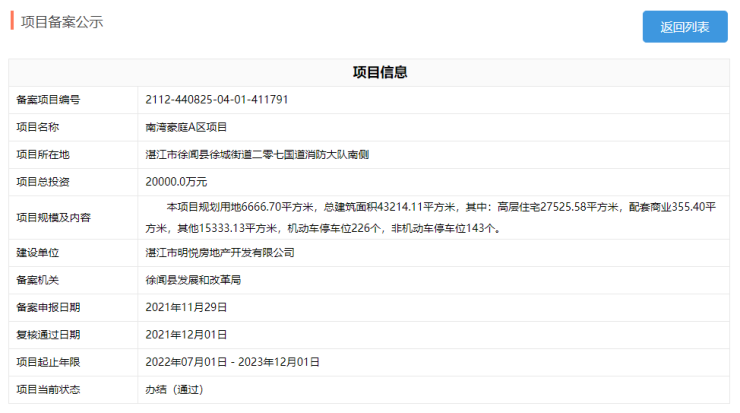Select period 2022年07月01日 - 2023年12月01日
Viewport: 740px width, 413px height.
pyautogui.click(x=232, y=362)
